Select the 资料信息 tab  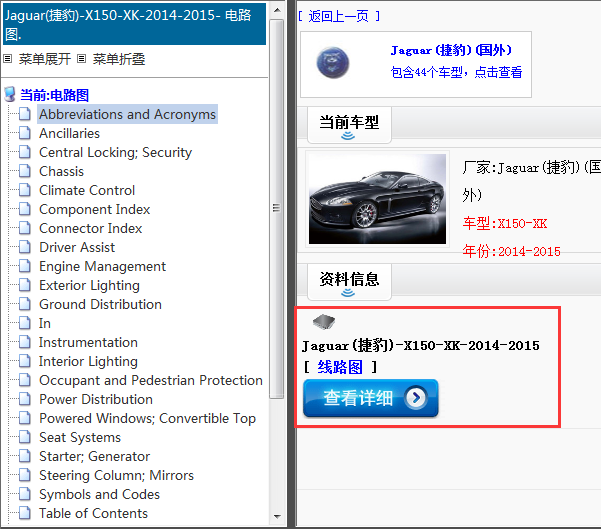(x=349, y=282)
